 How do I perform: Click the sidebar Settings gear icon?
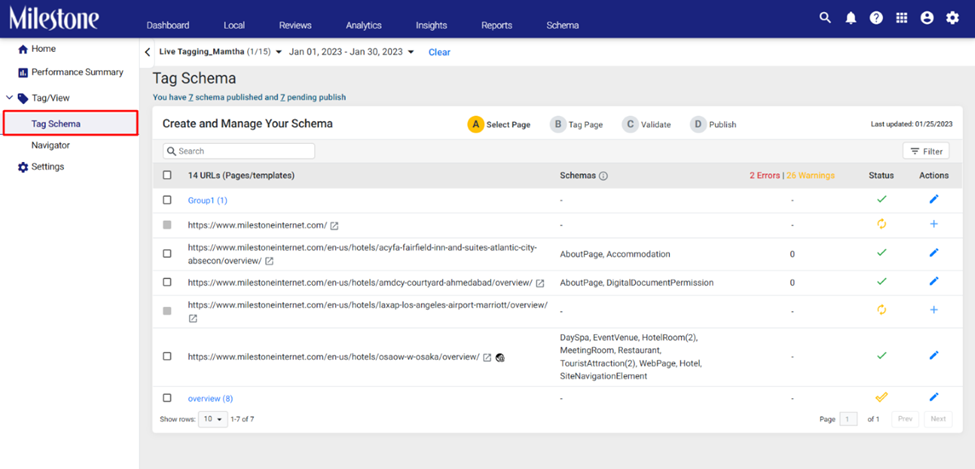[23, 167]
